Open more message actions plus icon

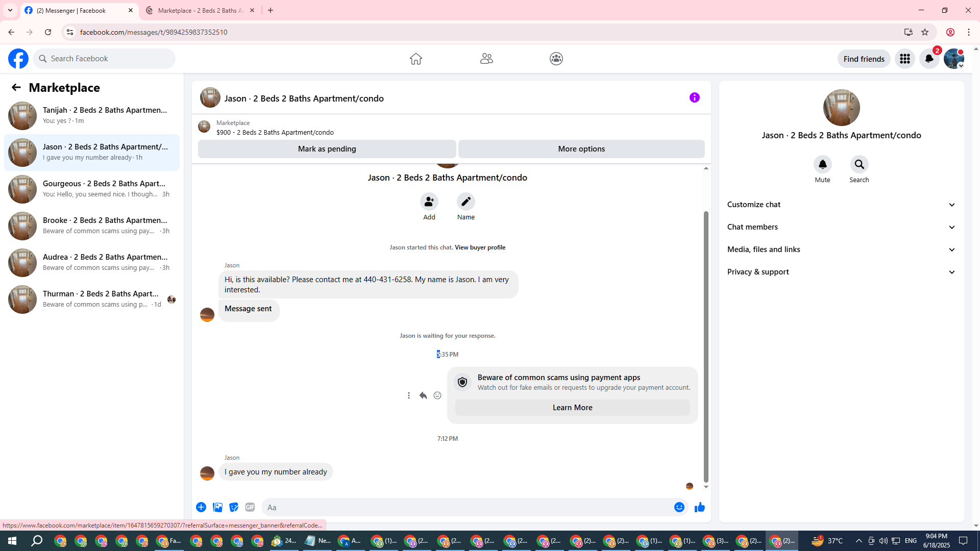click(201, 507)
